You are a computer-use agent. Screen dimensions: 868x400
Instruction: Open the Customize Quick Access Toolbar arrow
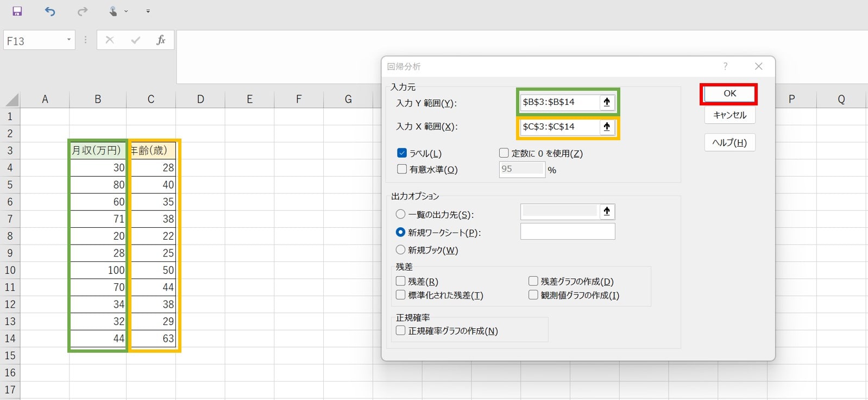148,11
